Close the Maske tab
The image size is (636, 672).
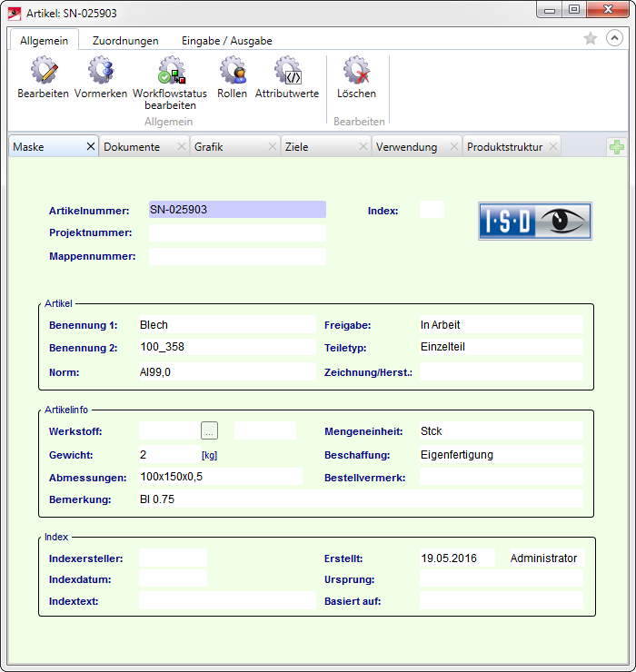coord(90,147)
